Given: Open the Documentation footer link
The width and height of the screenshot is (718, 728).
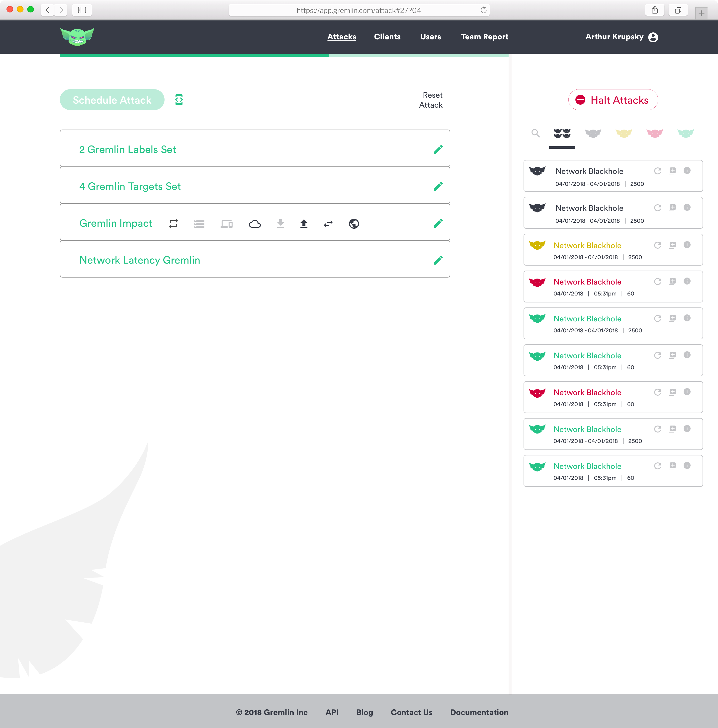Looking at the screenshot, I should click(x=479, y=712).
